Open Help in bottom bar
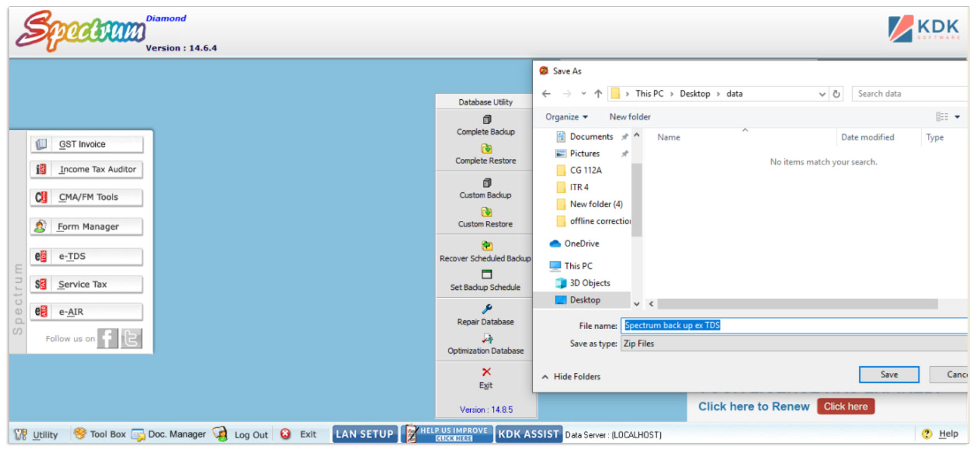980x450 pixels. pos(940,434)
